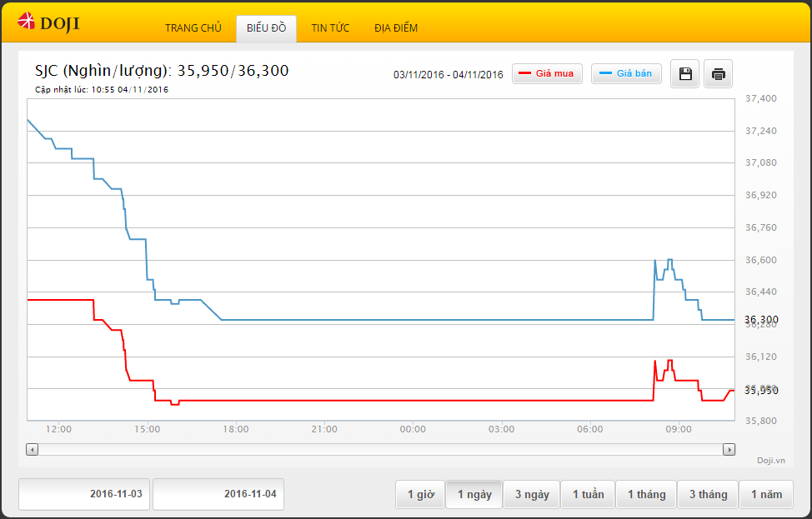Click the 37,240 y-axis label
The height and width of the screenshot is (519, 812).
click(x=761, y=131)
